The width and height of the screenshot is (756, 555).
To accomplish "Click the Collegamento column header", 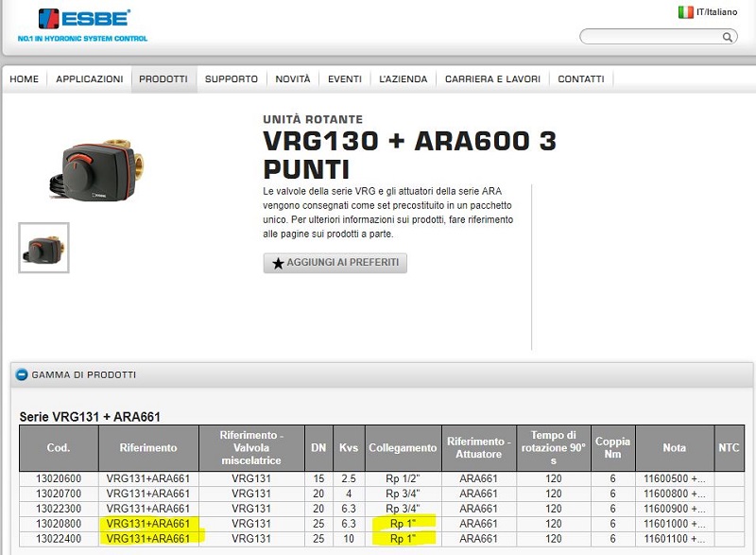I will tap(404, 448).
